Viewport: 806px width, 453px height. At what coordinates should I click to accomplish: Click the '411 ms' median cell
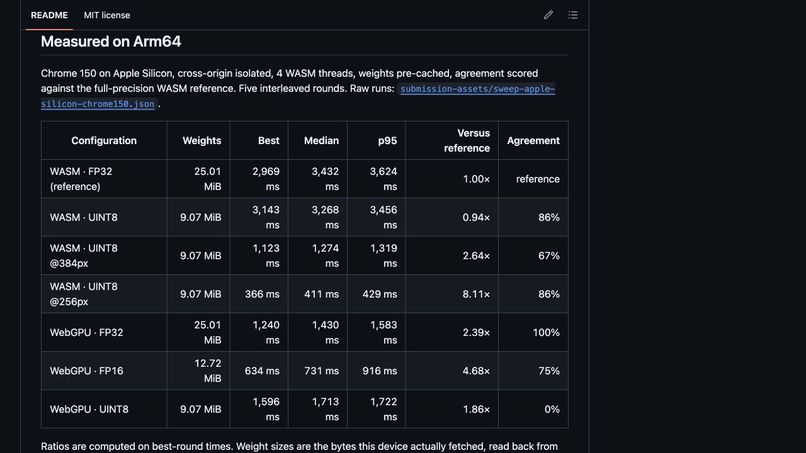click(x=318, y=294)
